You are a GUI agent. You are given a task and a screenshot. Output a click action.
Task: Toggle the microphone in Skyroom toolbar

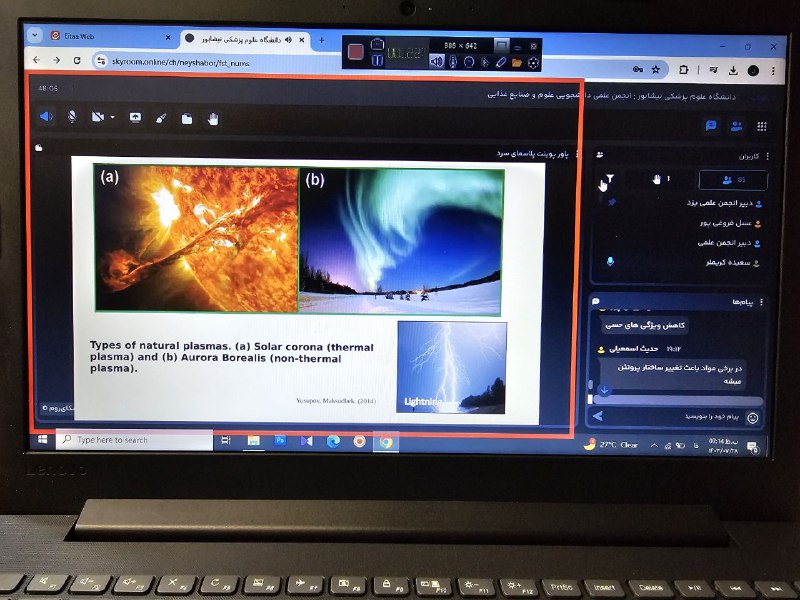point(72,117)
